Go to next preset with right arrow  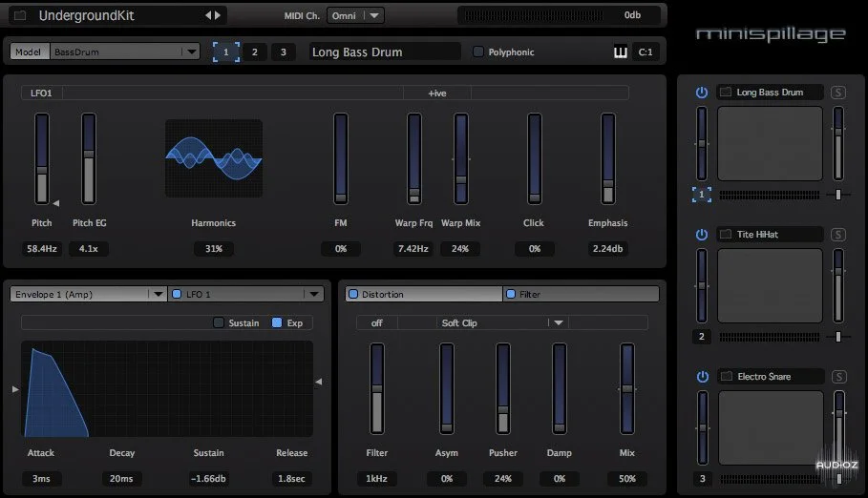(x=218, y=15)
